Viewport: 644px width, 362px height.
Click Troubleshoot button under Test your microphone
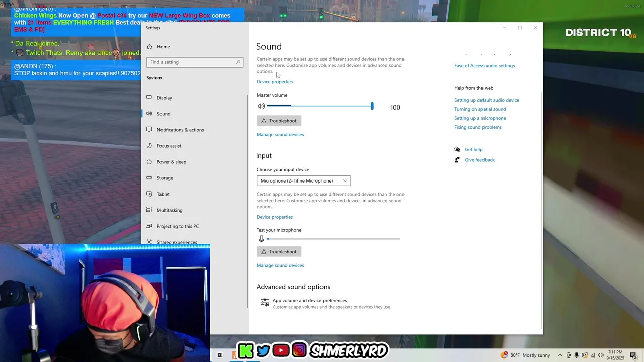279,252
